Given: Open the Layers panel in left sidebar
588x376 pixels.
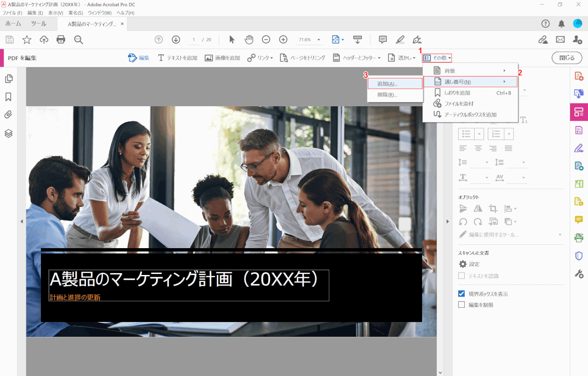Looking at the screenshot, I should pyautogui.click(x=8, y=133).
